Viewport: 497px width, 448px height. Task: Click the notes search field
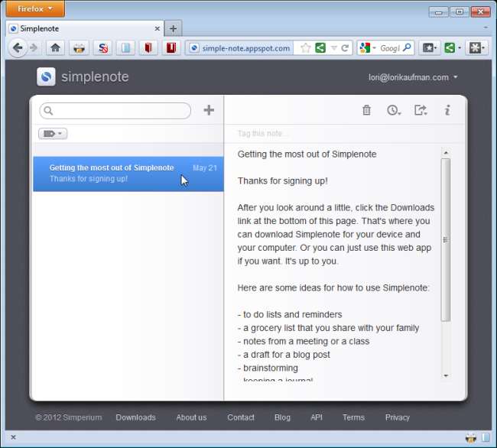[115, 111]
